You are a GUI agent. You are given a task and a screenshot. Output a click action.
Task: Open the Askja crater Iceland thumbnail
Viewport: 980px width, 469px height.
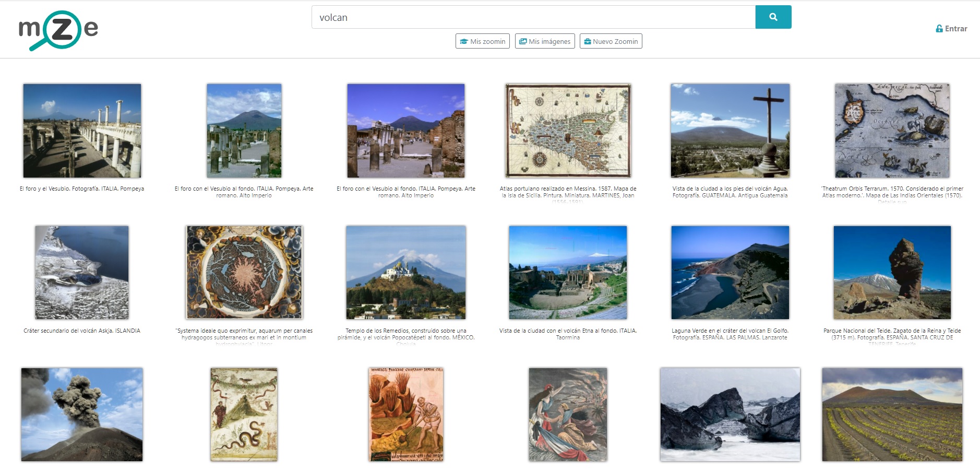click(x=82, y=273)
